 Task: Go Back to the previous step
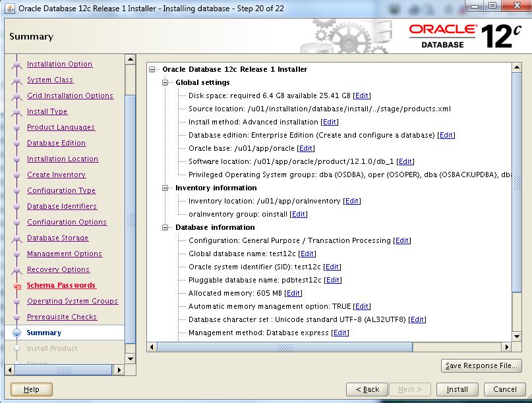tap(367, 389)
